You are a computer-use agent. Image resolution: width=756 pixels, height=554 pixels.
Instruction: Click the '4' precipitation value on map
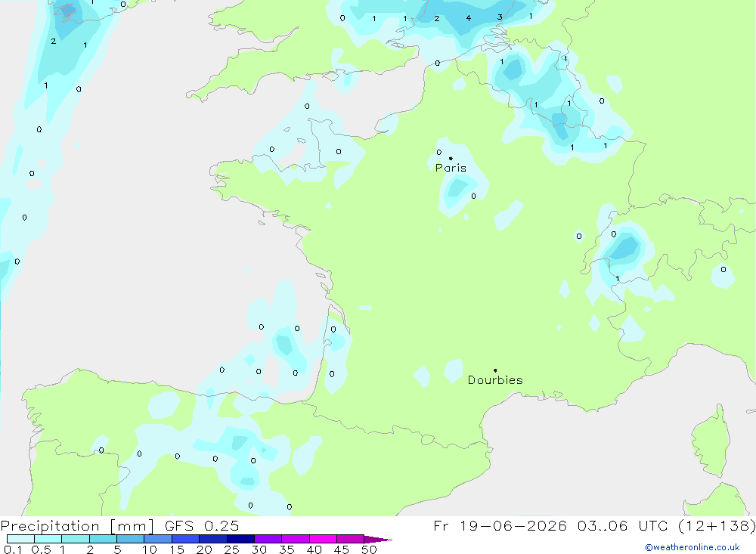(468, 18)
